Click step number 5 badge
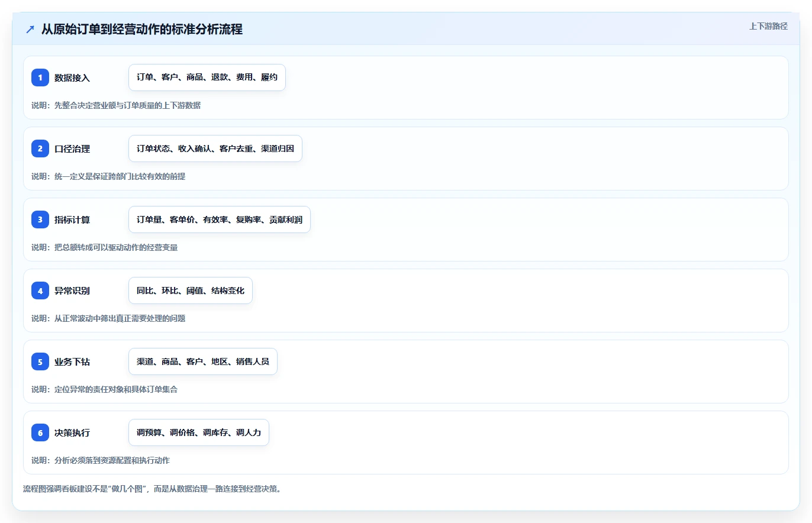Screen dimensions: 812x523 tap(40, 361)
